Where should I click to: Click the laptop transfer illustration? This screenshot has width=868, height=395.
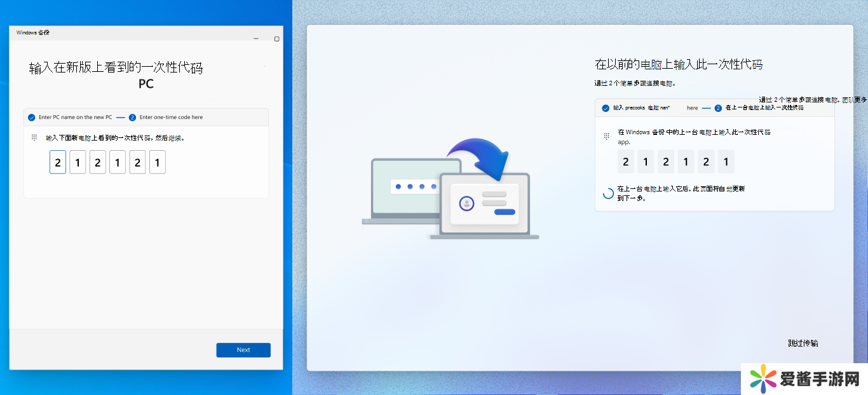coord(450,190)
